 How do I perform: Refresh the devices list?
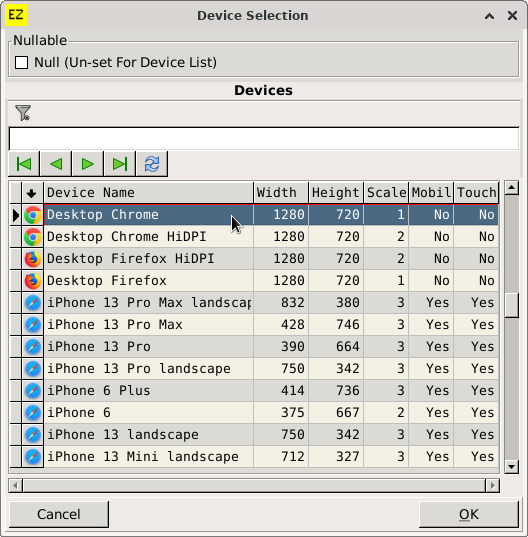(x=152, y=164)
